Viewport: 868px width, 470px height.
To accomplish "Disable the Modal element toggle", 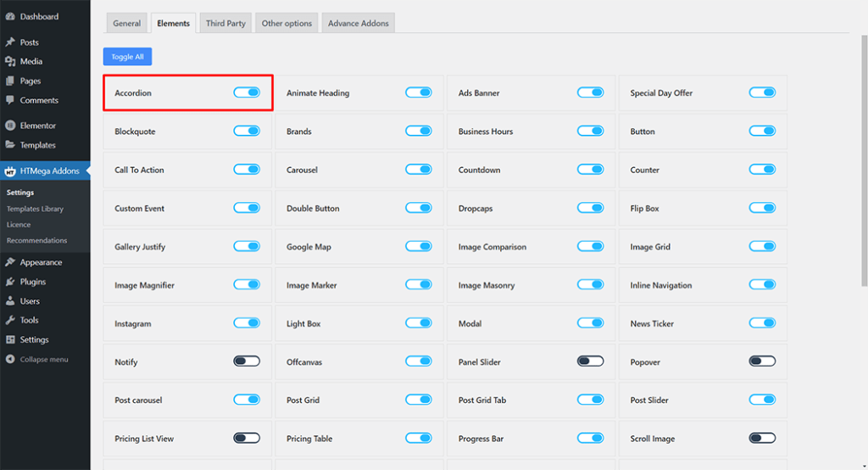I will pos(590,323).
